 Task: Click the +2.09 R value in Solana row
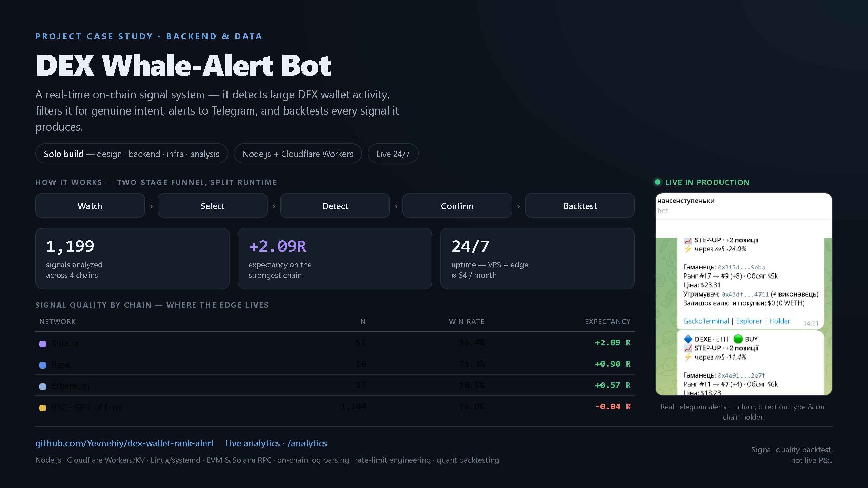(613, 343)
